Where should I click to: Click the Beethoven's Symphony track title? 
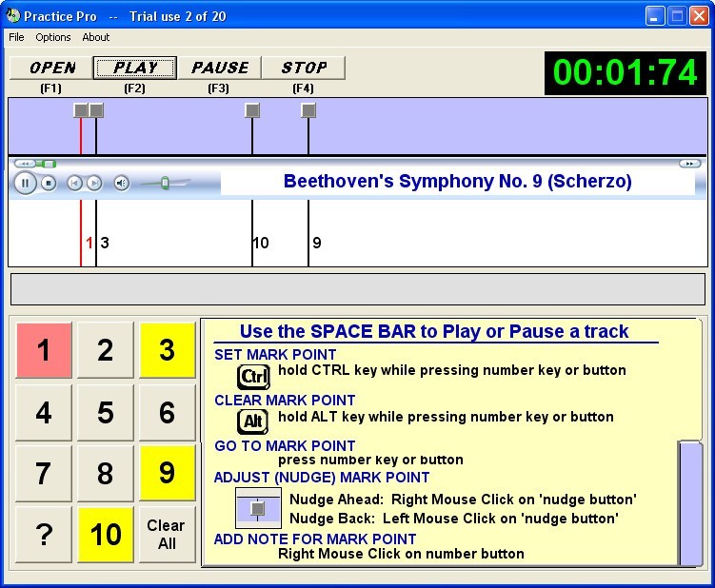coord(457,182)
